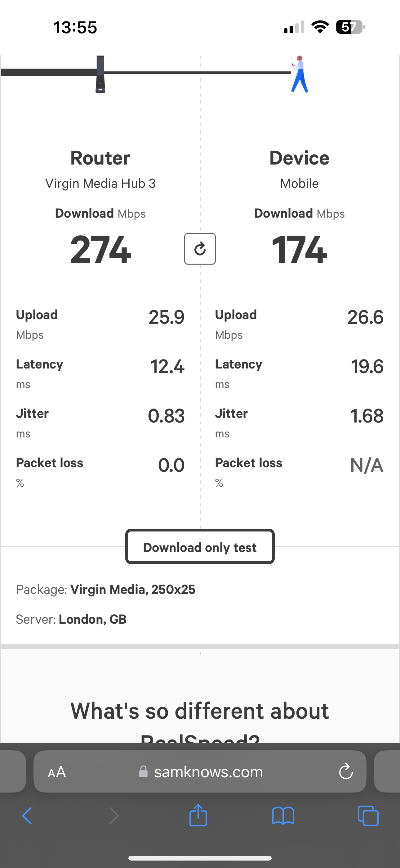The image size is (400, 868).
Task: Open the AA reader options menu
Action: (56, 772)
